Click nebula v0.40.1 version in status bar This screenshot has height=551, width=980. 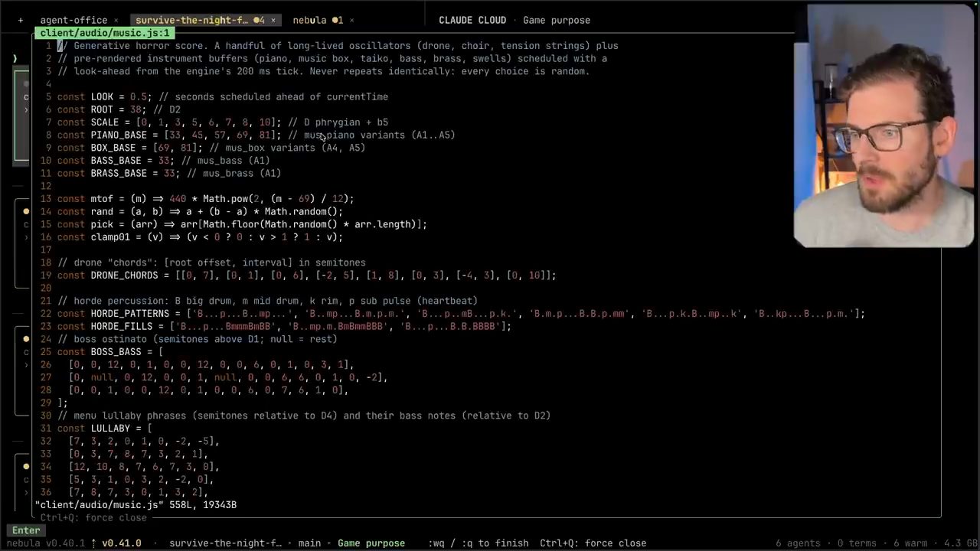pos(46,543)
